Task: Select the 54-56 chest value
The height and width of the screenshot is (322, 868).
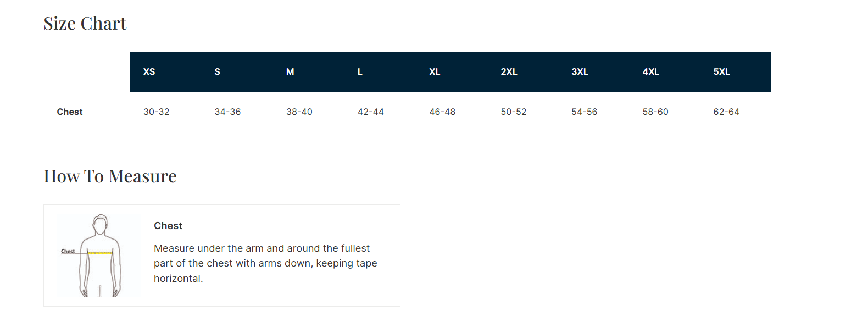Action: 584,112
